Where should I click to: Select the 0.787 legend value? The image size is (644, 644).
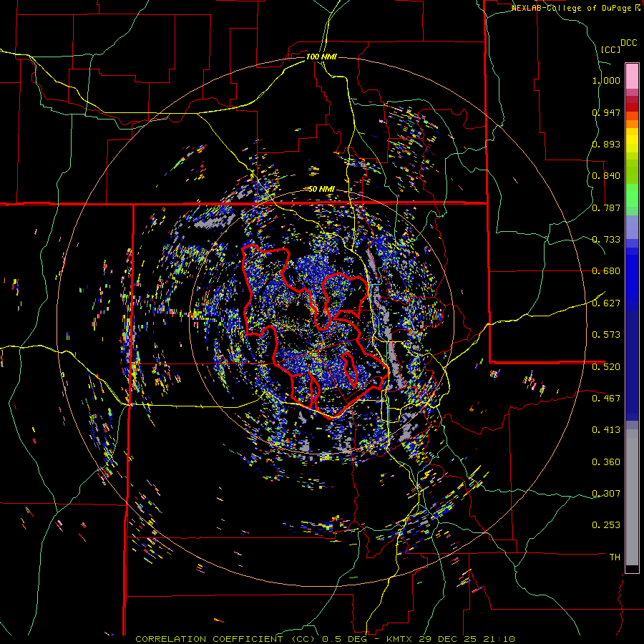(x=606, y=208)
